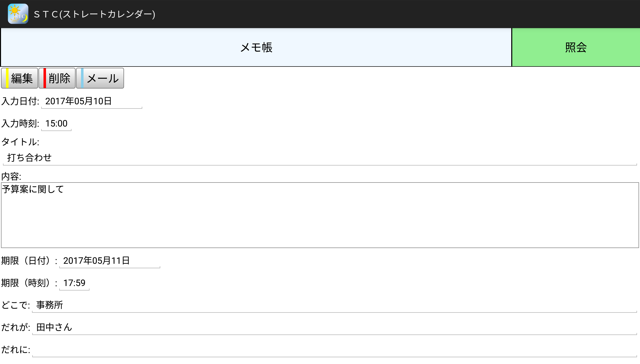Tap the yellow stripe on the 編集 button
The height and width of the screenshot is (364, 640).
7,78
